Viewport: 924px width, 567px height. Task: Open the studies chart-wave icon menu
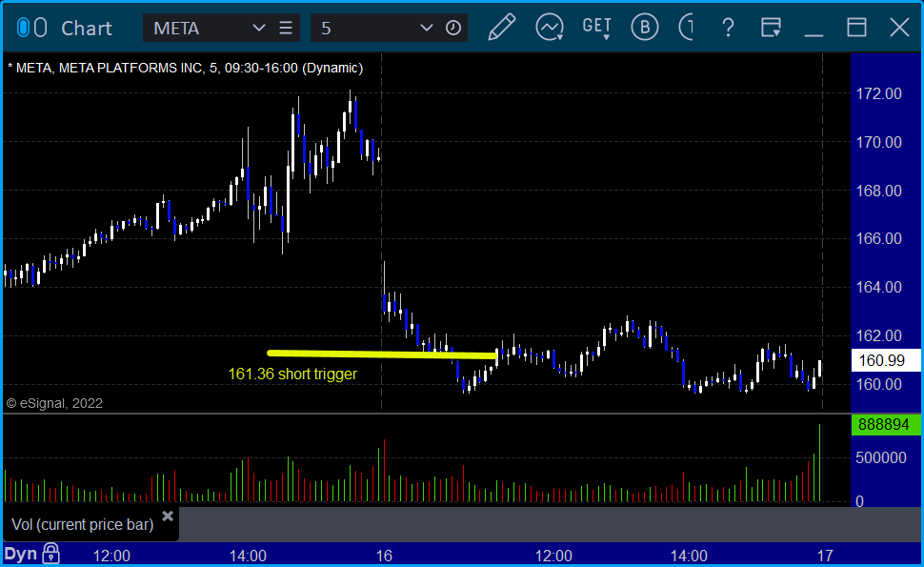tap(550, 28)
